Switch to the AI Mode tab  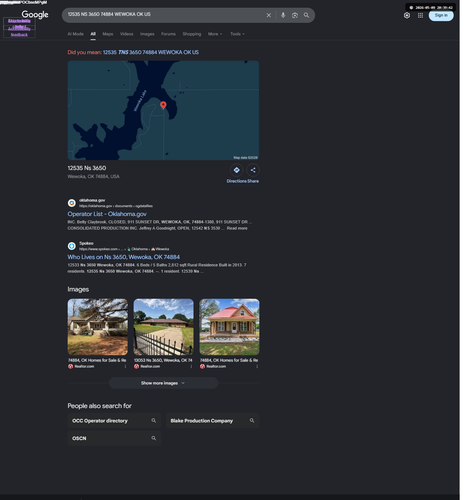pyautogui.click(x=76, y=34)
